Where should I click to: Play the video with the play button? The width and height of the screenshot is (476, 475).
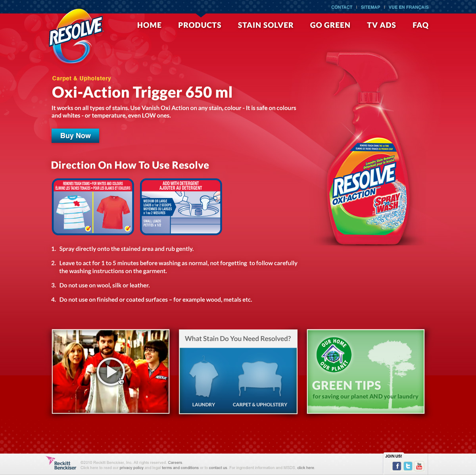click(x=111, y=372)
